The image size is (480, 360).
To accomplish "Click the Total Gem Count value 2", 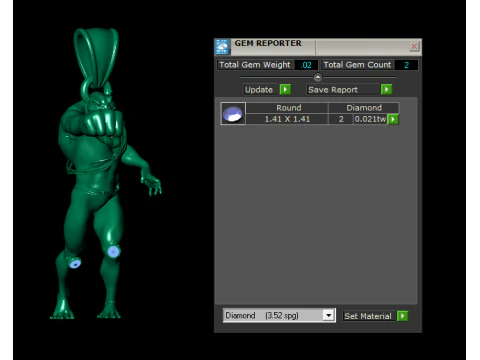I will [406, 65].
